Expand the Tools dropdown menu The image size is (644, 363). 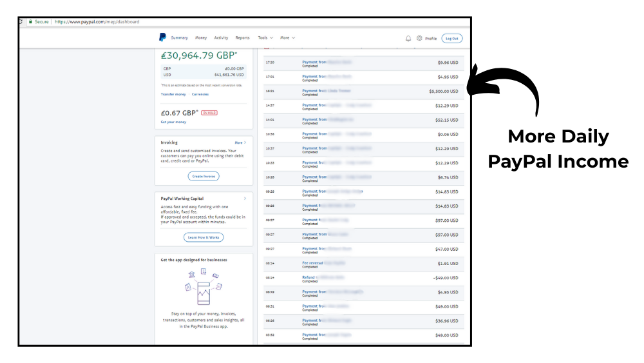click(x=265, y=38)
